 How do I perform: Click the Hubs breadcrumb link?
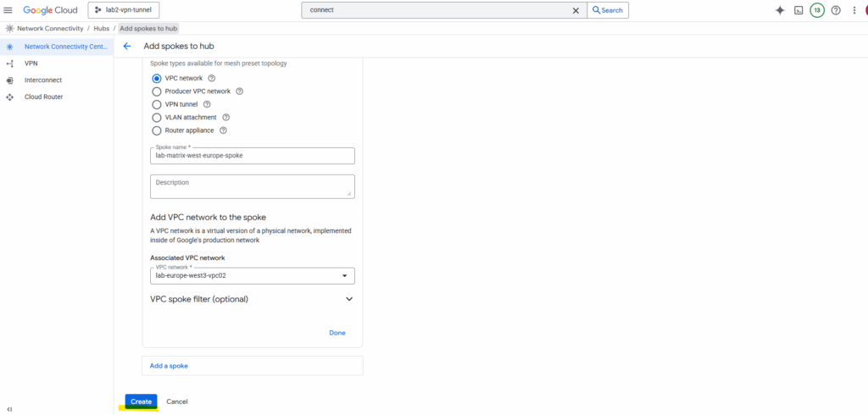coord(102,28)
